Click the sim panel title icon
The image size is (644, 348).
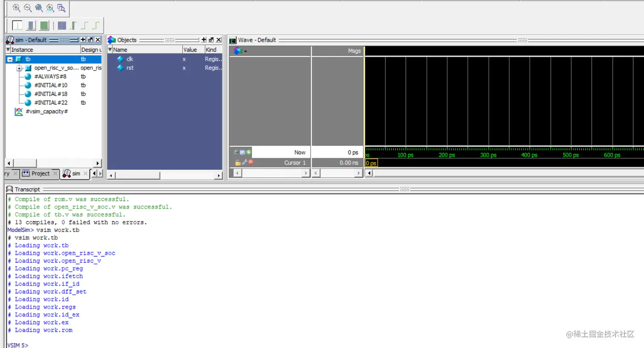(9, 40)
